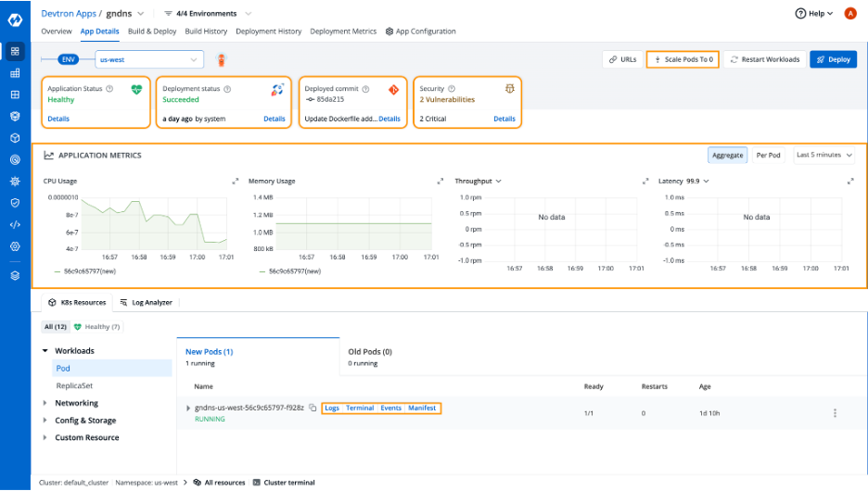Select ReplicaSet under Workloads
This screenshot has height=491, width=868.
pos(74,385)
